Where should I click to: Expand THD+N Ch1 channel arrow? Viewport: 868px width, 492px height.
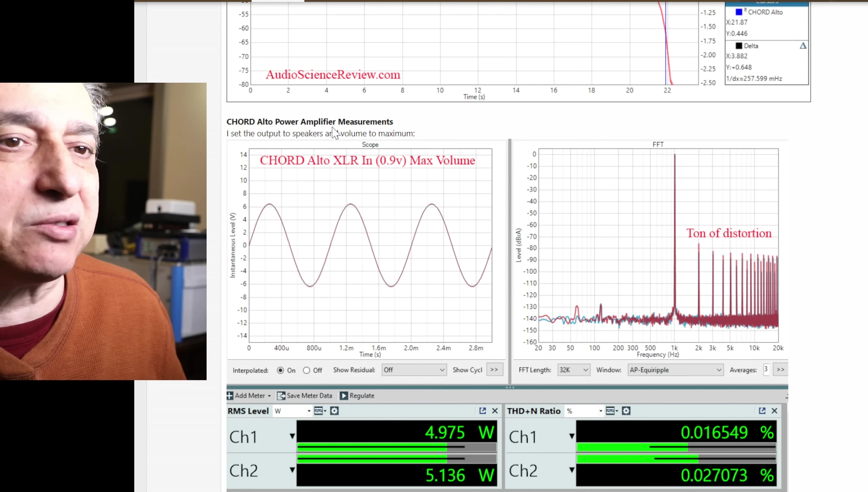(x=572, y=436)
